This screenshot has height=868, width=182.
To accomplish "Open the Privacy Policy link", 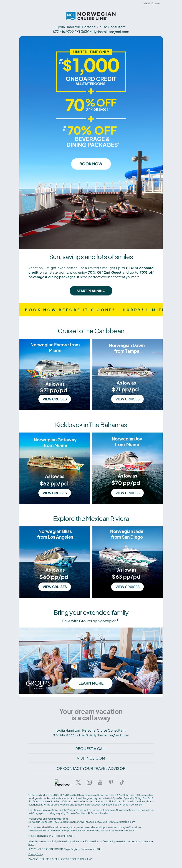I will click(36, 854).
